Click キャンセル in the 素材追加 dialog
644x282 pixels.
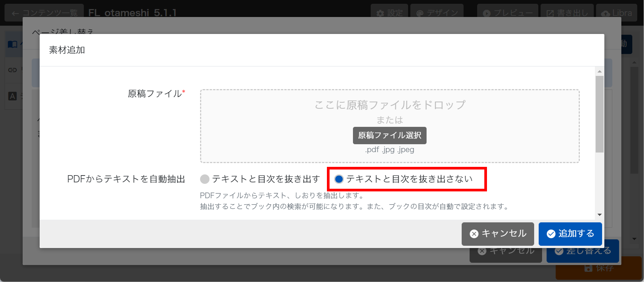coord(498,234)
